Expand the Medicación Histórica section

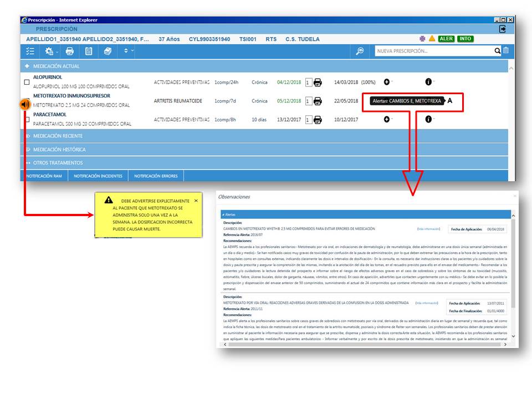pyautogui.click(x=59, y=150)
